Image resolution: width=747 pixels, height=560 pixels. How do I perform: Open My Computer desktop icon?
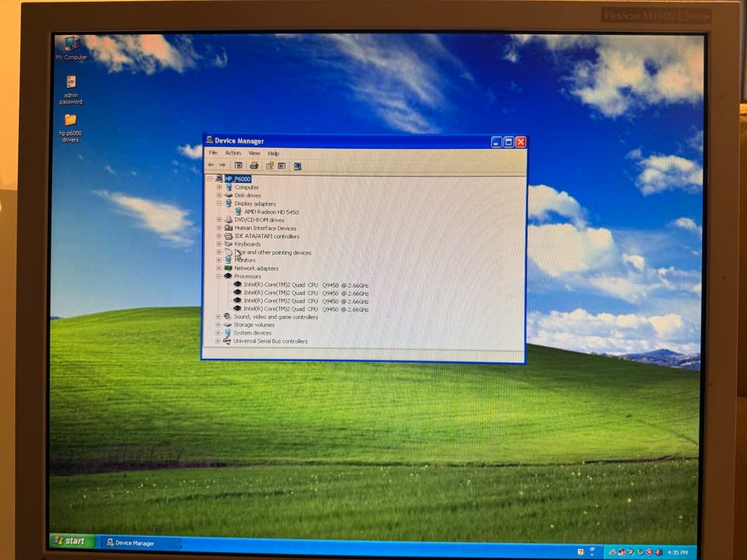click(x=72, y=48)
